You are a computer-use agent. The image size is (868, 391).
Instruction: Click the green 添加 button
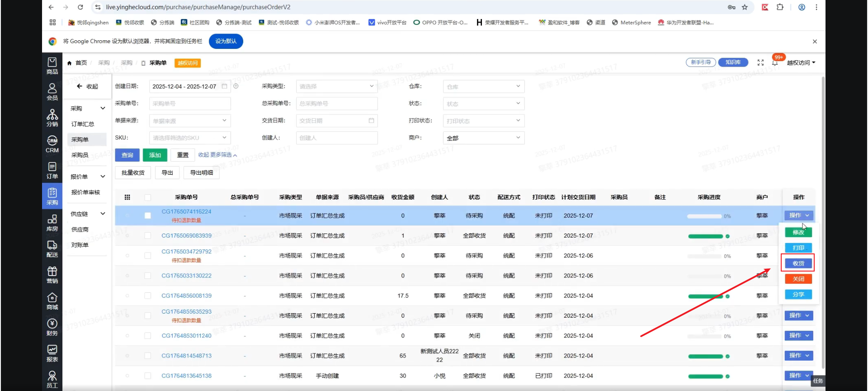155,155
